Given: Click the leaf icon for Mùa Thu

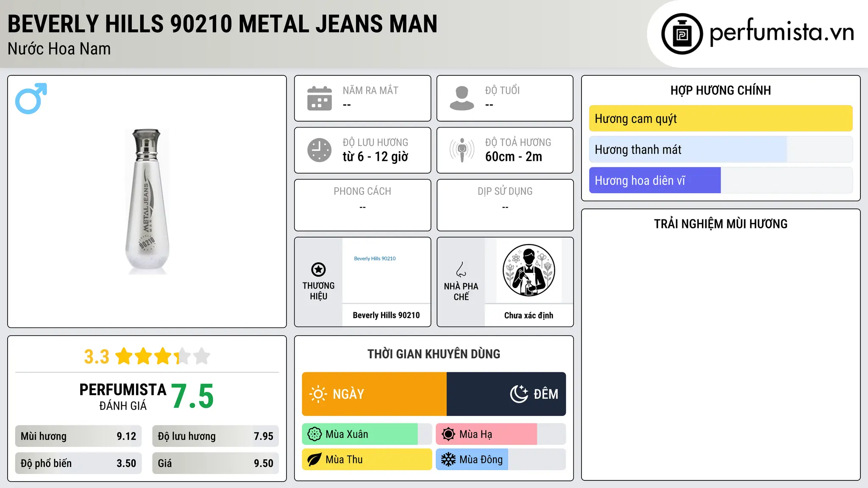Looking at the screenshot, I should tap(314, 460).
